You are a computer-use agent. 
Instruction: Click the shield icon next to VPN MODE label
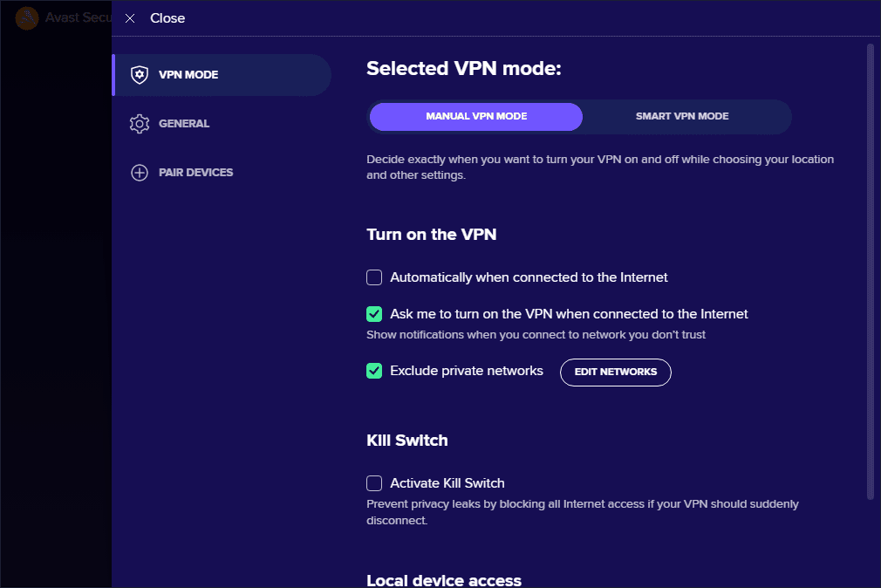[x=140, y=75]
